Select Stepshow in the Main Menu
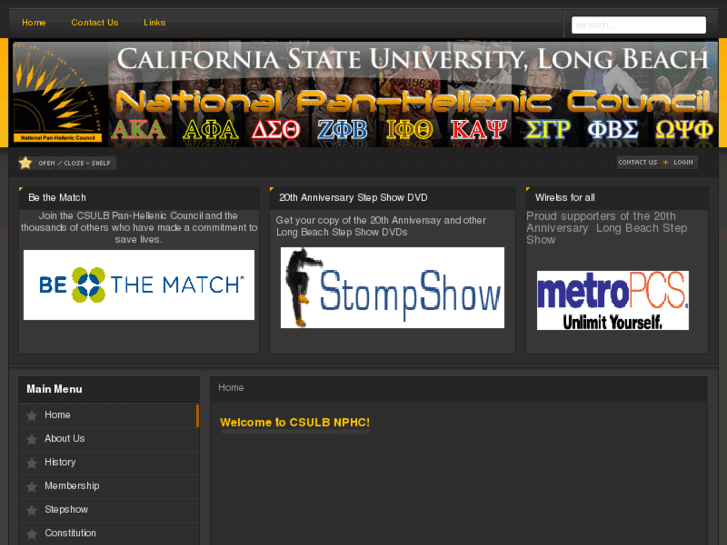 (x=109, y=510)
